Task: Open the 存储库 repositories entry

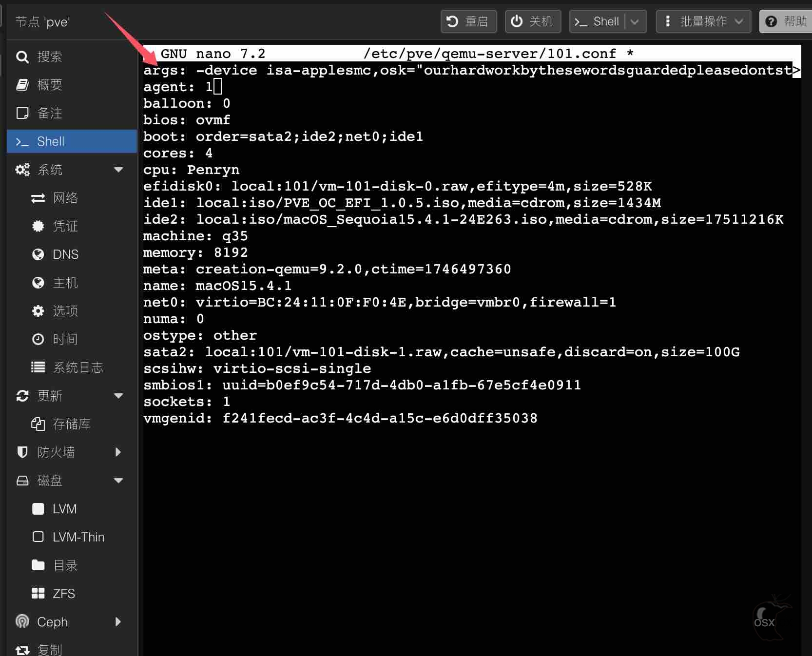Action: [x=72, y=424]
